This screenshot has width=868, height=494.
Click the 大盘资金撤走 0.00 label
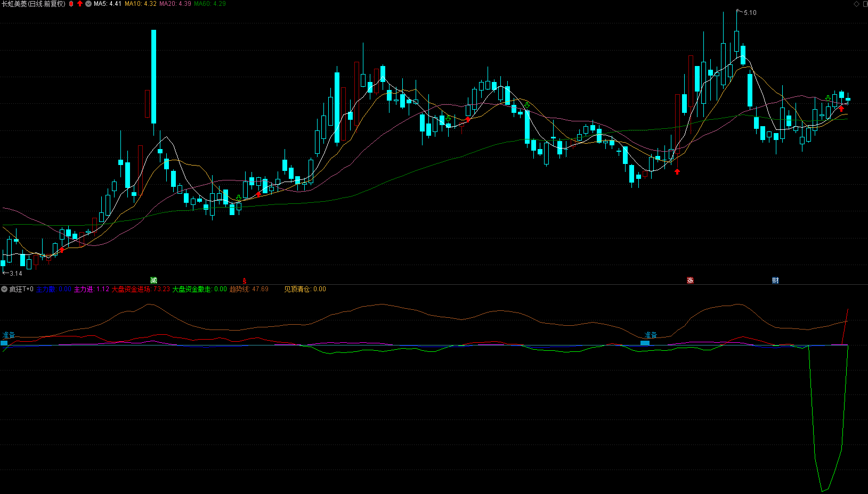click(200, 289)
